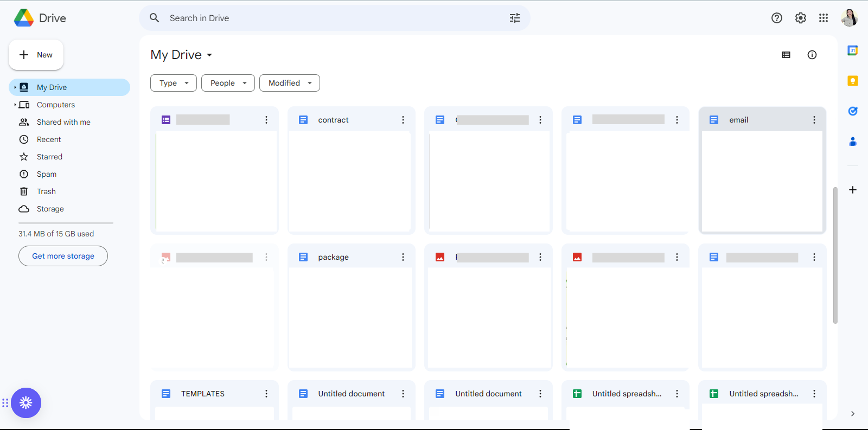Click the email file name
Image resolution: width=868 pixels, height=430 pixels.
pos(739,120)
